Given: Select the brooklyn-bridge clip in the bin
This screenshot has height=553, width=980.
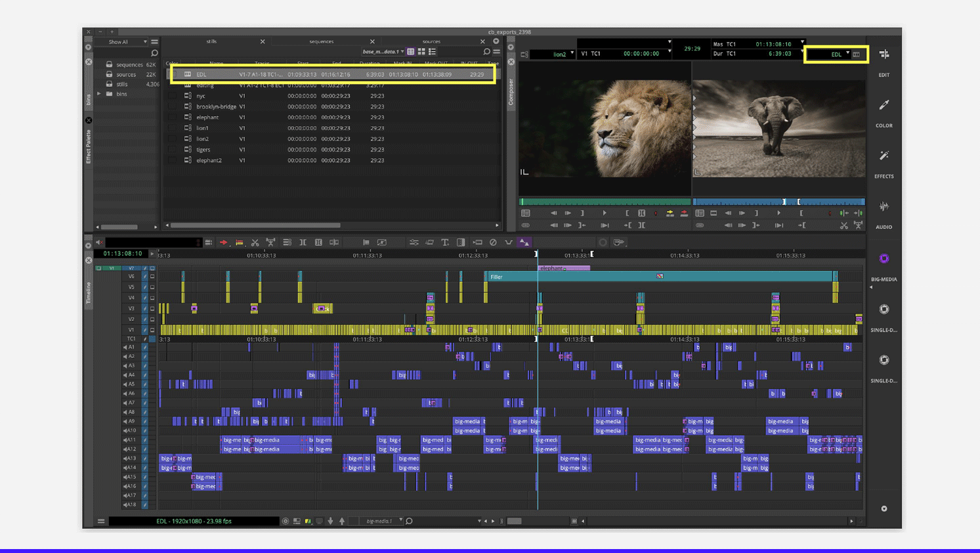Looking at the screenshot, I should 216,106.
